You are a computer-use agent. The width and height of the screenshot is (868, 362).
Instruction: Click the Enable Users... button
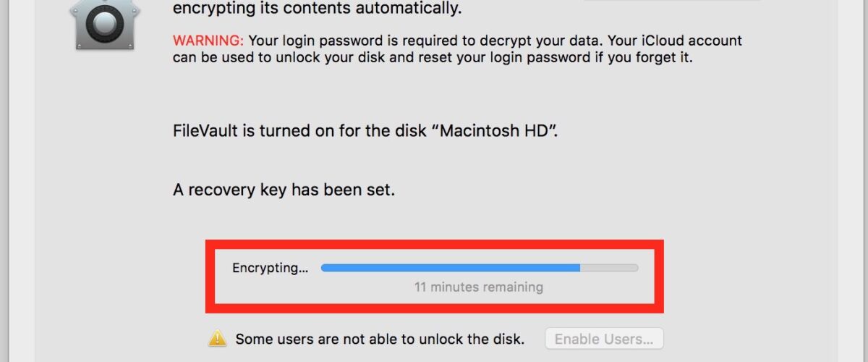tap(604, 339)
